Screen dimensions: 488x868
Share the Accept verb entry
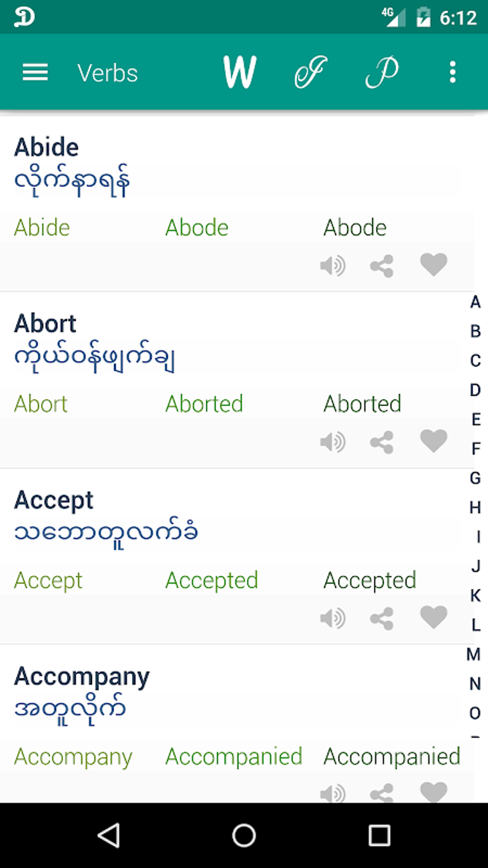click(x=382, y=618)
